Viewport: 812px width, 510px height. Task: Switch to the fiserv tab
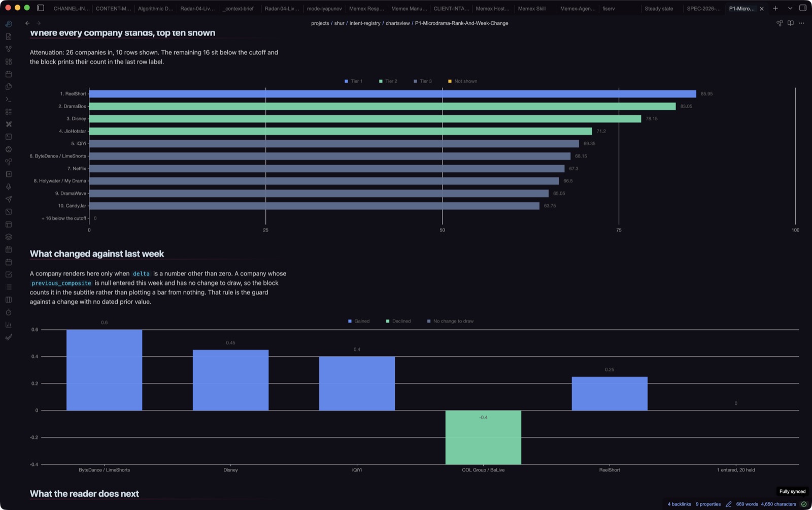[x=608, y=9]
